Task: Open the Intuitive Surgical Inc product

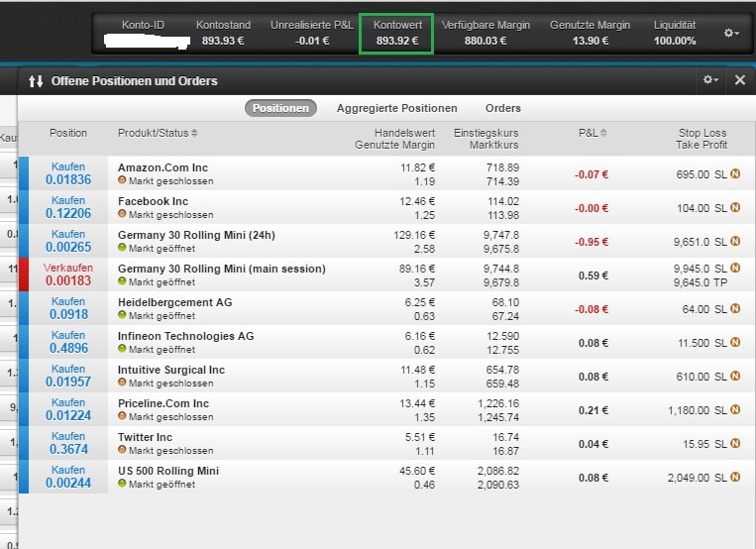Action: (170, 370)
